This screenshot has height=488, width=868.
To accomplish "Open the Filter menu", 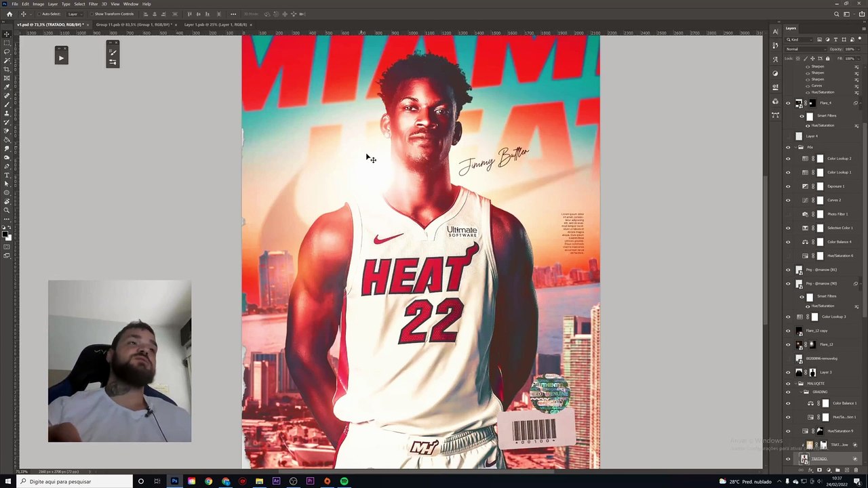I will click(x=94, y=4).
